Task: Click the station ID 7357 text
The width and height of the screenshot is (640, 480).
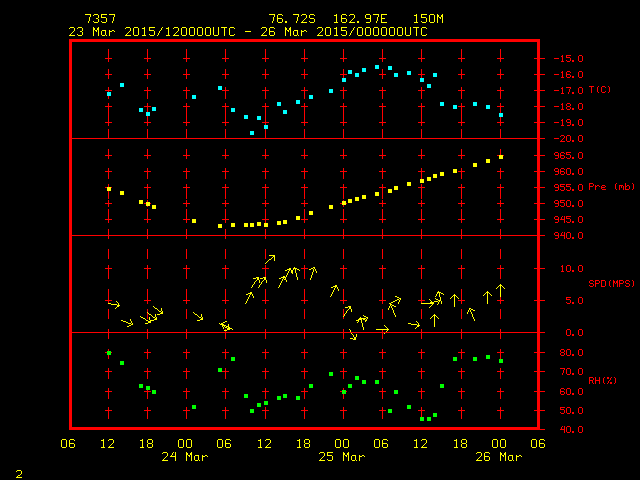Action: [x=100, y=19]
